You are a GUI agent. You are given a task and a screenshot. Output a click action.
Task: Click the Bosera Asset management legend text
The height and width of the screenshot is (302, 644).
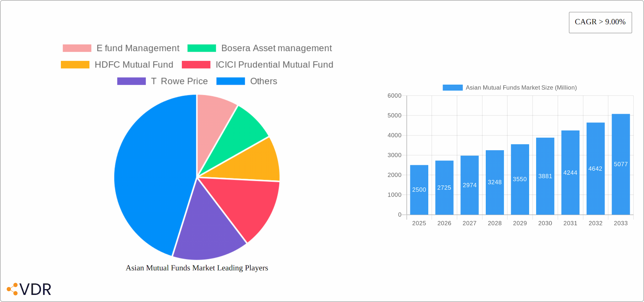coord(276,48)
